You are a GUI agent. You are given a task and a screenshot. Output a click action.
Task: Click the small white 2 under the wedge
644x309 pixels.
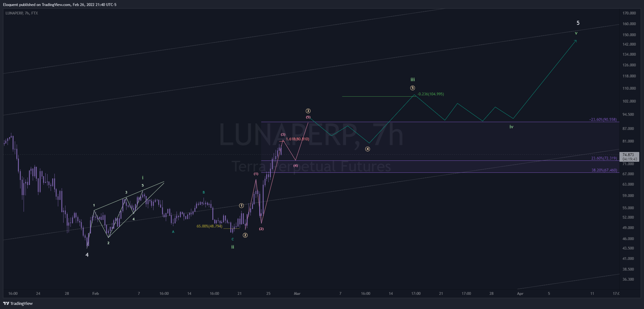click(108, 243)
